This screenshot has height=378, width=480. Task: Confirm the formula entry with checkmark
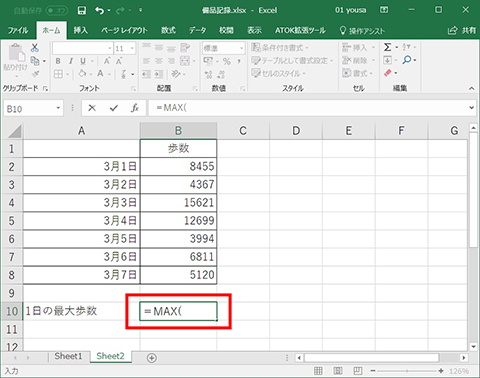tap(114, 108)
